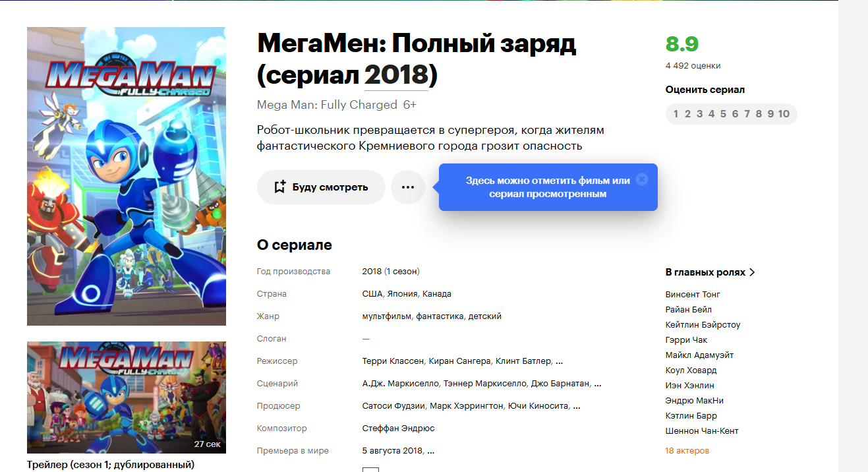Rate the series 10
Screen dimensions: 868x472
tap(784, 114)
